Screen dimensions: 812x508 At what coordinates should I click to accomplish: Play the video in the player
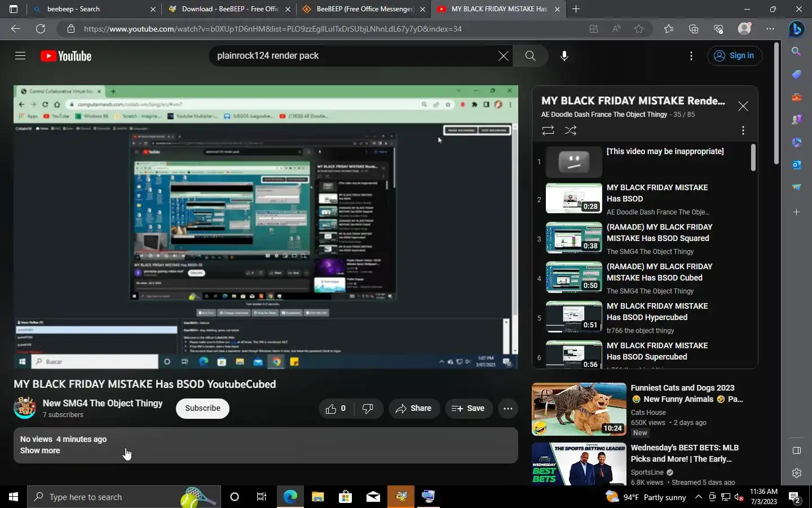pos(266,227)
